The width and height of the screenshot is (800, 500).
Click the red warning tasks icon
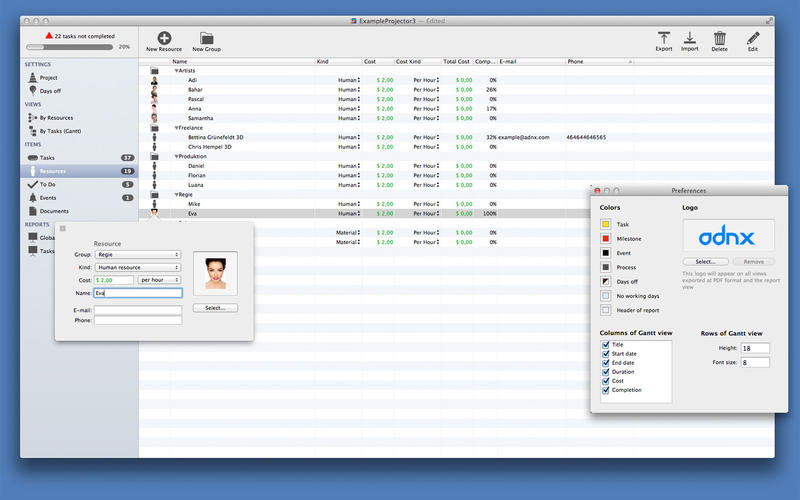tap(48, 35)
